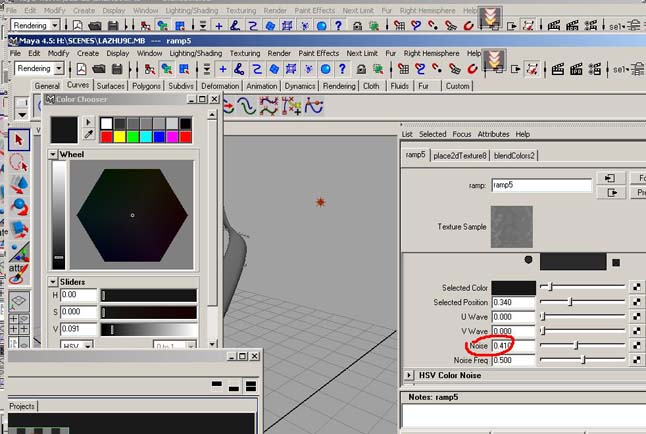The image size is (646, 434).
Task: Choose the paint attributes brush tool
Action: coord(19,274)
